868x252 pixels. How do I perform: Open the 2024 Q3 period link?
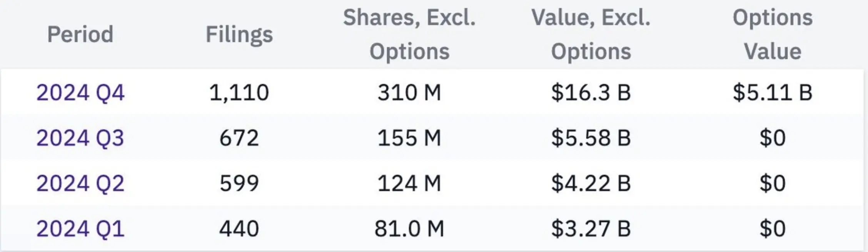coord(80,138)
